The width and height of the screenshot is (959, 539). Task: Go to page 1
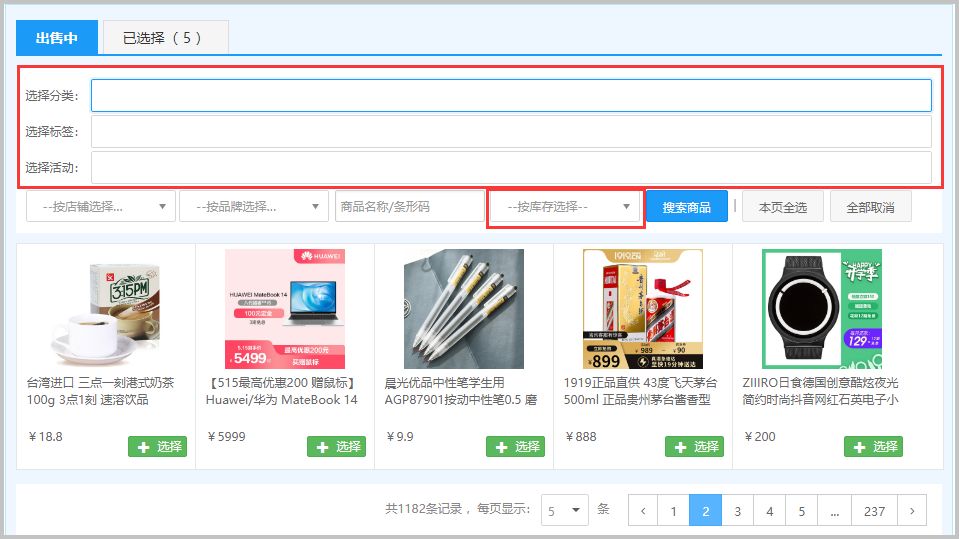(673, 511)
